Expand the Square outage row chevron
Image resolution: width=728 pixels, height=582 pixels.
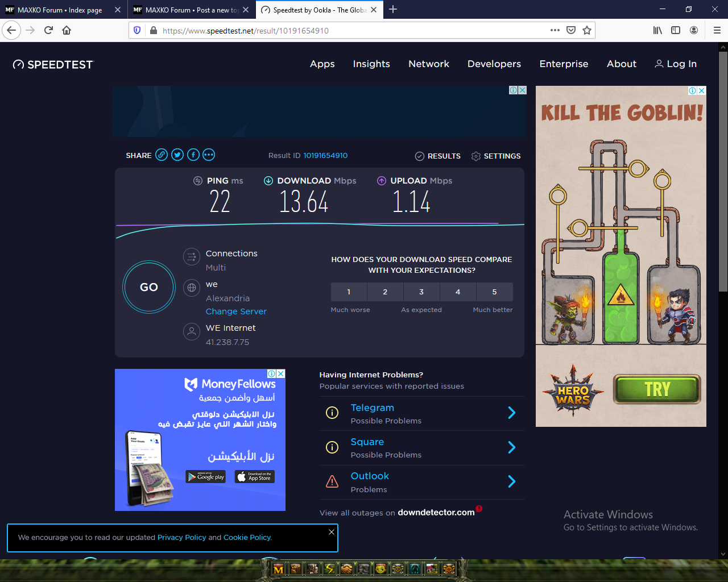pyautogui.click(x=511, y=447)
